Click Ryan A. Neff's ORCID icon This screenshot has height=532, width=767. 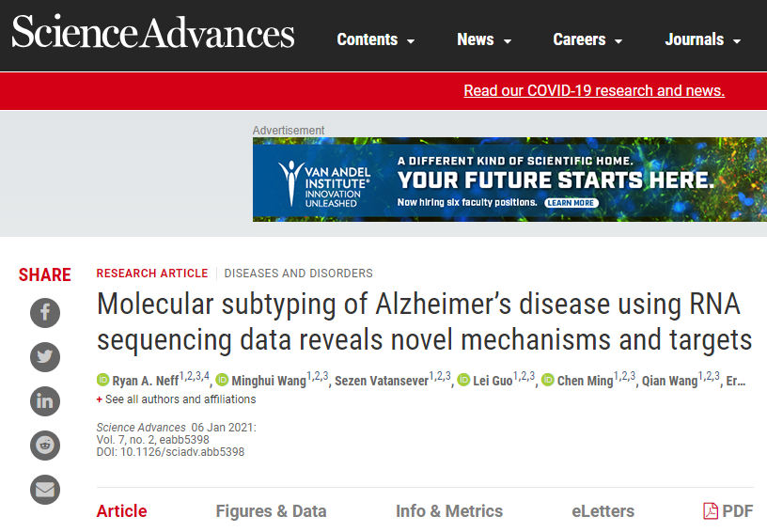[x=102, y=380]
